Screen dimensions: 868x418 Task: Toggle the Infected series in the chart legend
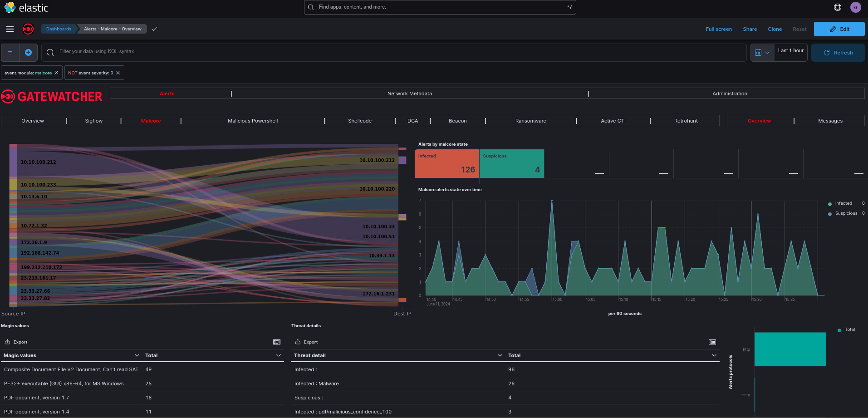(843, 203)
